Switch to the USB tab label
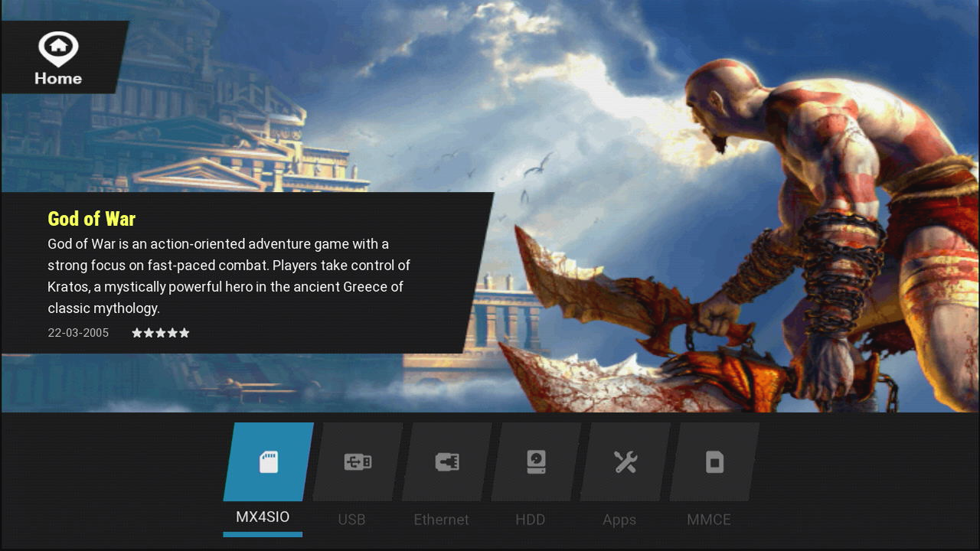The width and height of the screenshot is (980, 551). tap(351, 520)
